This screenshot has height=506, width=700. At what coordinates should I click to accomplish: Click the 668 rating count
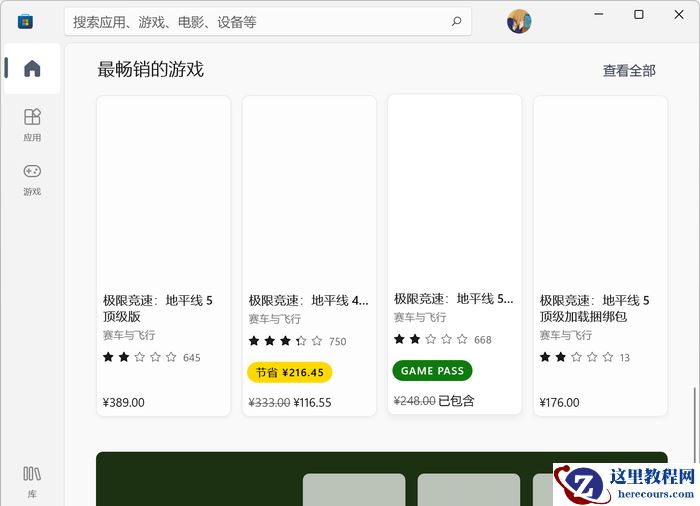(483, 340)
